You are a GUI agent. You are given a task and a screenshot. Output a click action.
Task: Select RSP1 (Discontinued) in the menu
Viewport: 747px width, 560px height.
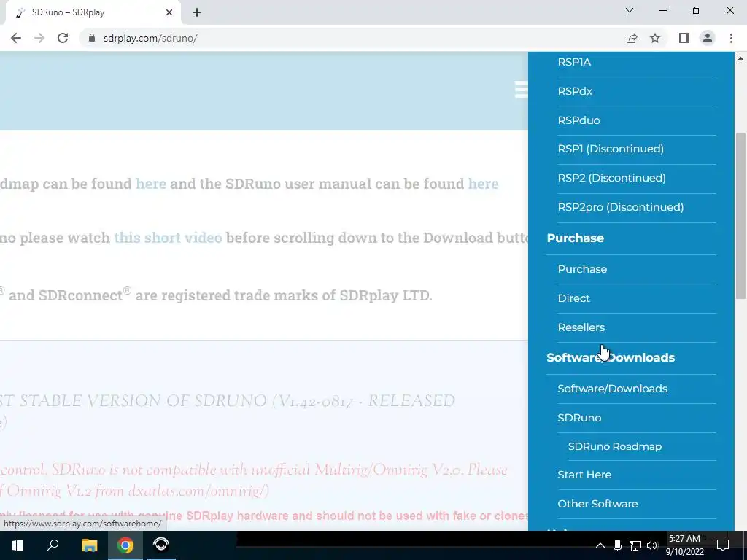click(x=611, y=149)
